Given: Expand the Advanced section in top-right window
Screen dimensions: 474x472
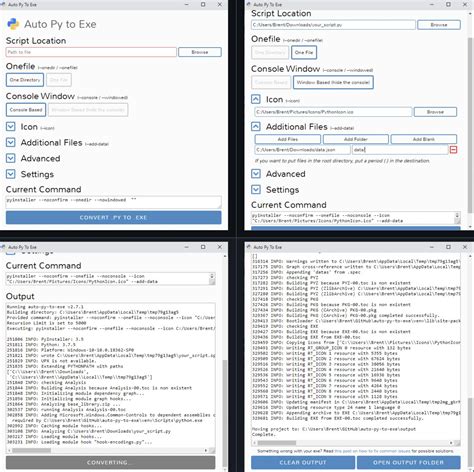Looking at the screenshot, I should 256,174.
